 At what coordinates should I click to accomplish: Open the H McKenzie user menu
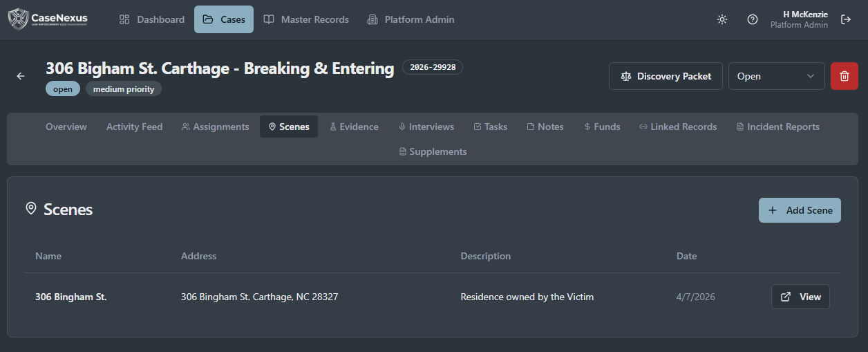[x=799, y=19]
